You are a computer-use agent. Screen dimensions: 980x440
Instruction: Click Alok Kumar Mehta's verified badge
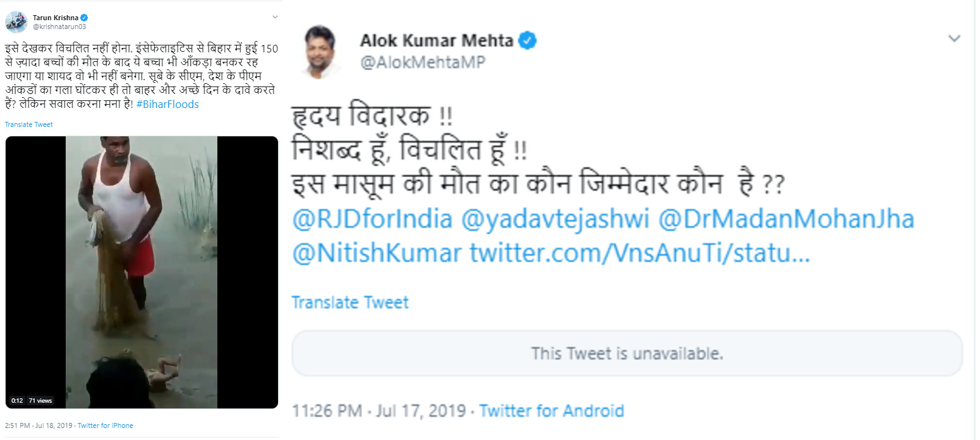click(528, 41)
